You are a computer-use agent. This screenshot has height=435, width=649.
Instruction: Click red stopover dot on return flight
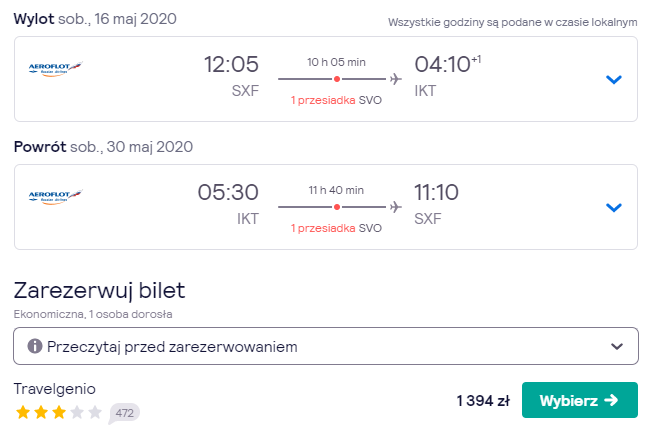point(337,207)
